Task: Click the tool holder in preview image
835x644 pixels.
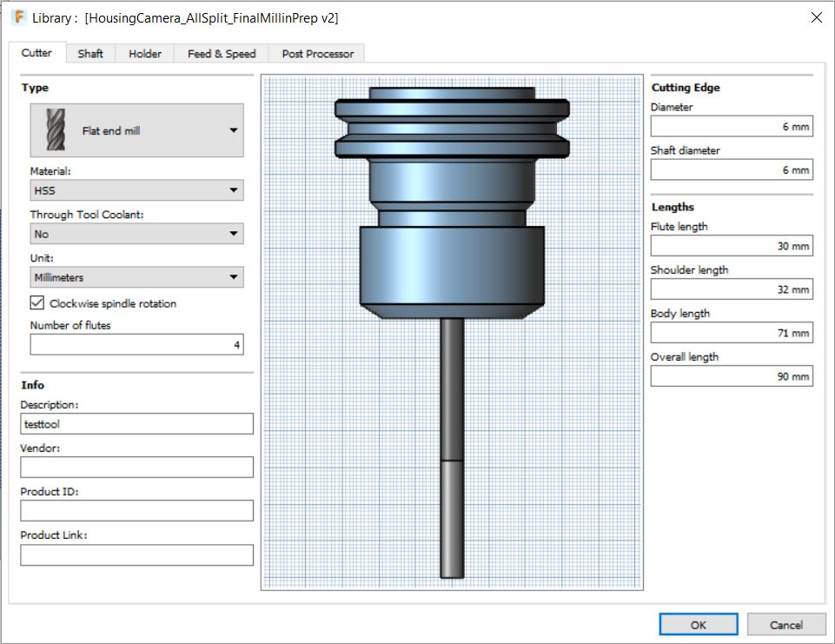Action: click(x=452, y=202)
